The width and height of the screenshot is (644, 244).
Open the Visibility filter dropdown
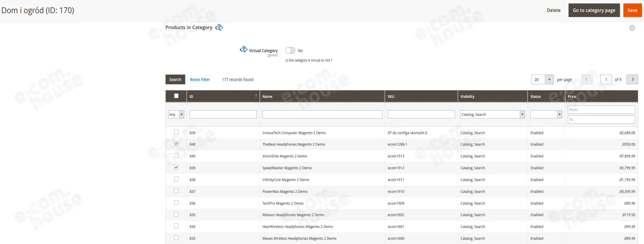tap(493, 114)
